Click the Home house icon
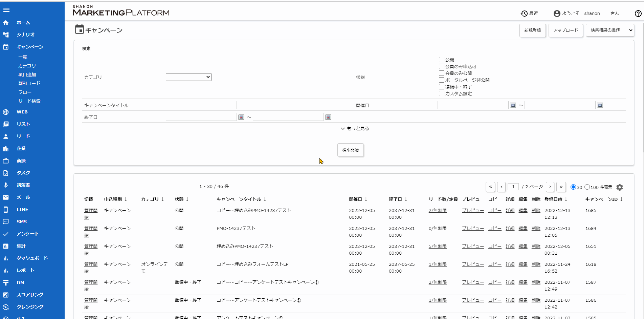This screenshot has height=319, width=644. 6,23
